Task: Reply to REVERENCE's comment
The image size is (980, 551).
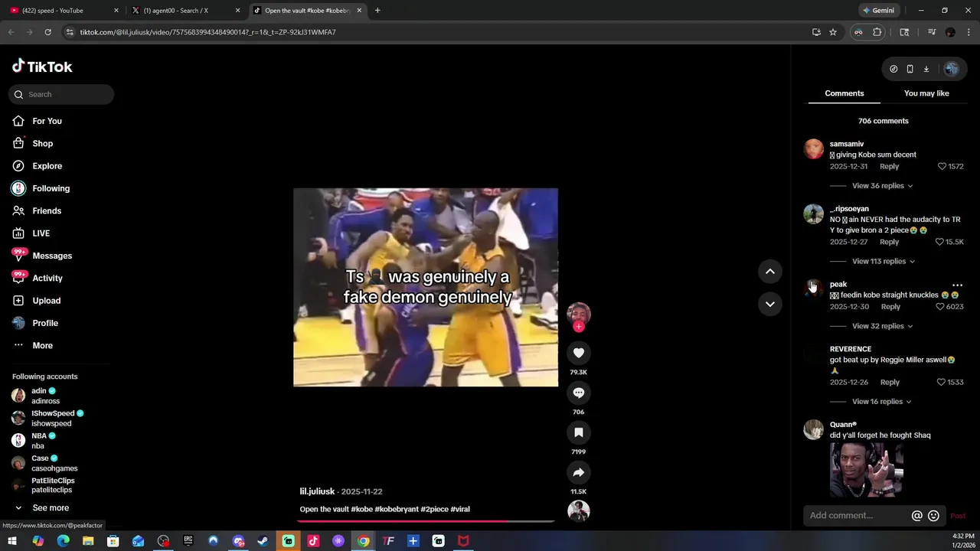Action: tap(890, 382)
